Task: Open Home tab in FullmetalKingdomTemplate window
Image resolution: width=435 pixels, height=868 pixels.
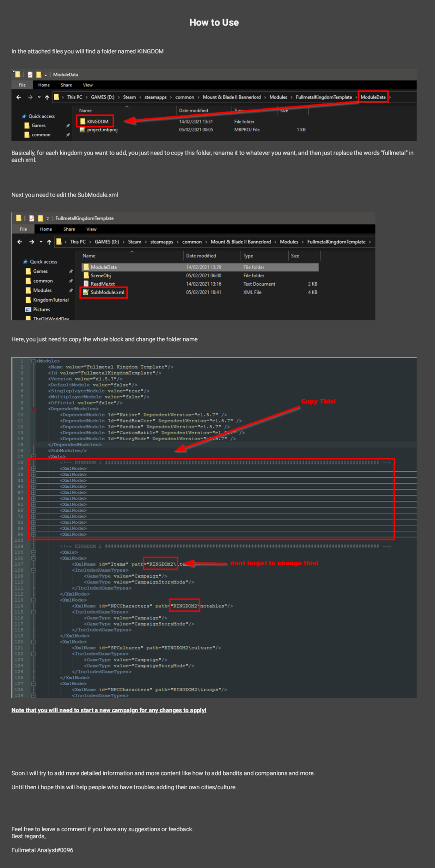Action: point(46,229)
